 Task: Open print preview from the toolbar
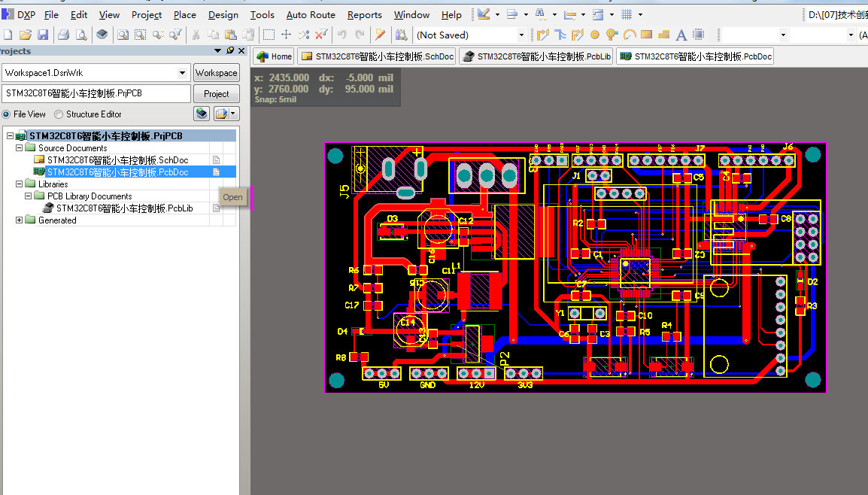81,35
